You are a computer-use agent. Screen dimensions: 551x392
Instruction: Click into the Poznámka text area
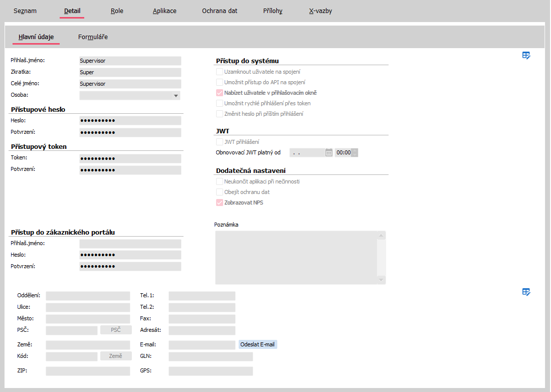pos(296,257)
